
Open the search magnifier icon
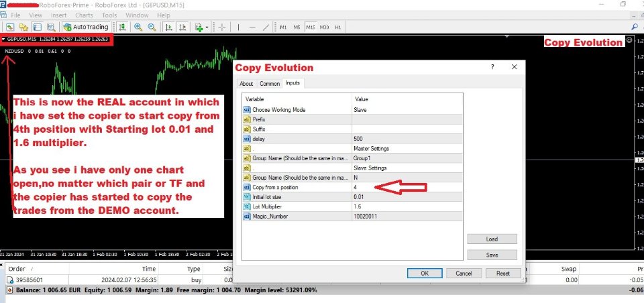(635, 27)
